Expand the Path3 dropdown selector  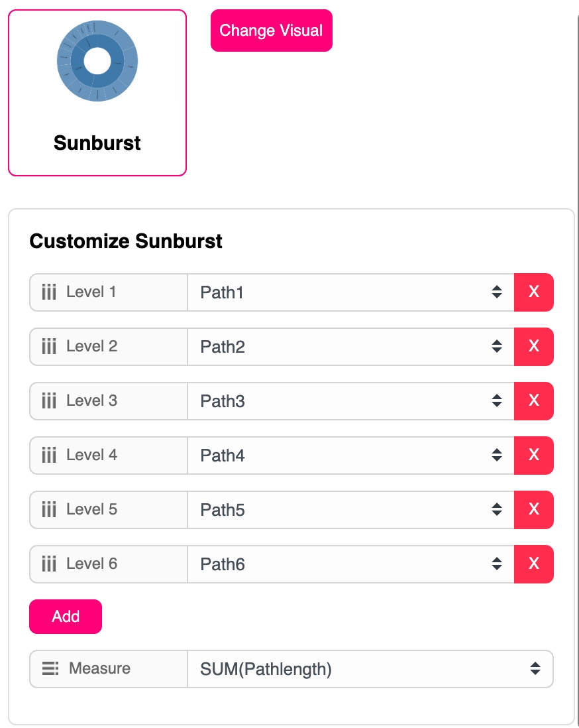tap(350, 401)
